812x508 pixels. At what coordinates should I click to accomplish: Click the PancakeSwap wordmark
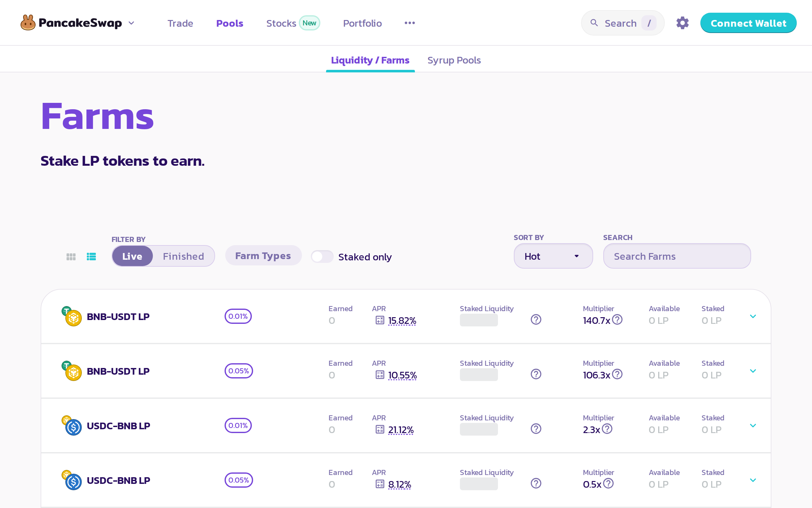click(80, 23)
